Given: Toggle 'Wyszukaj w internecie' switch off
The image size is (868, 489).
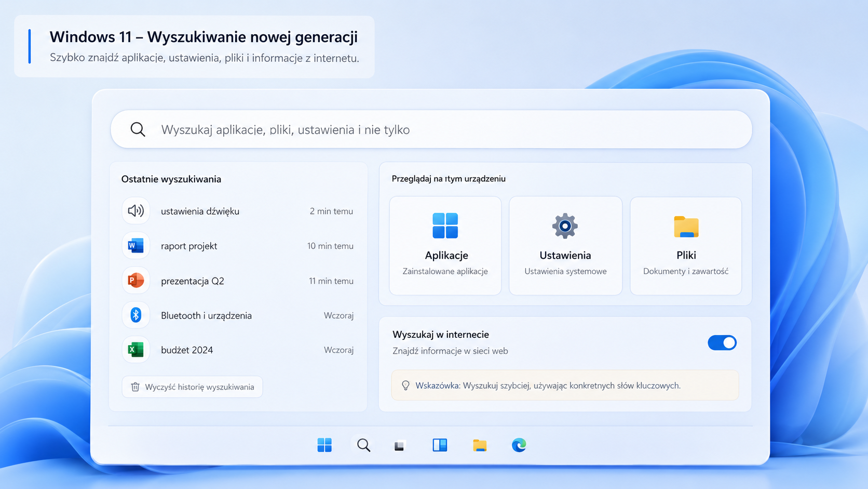Looking at the screenshot, I should pos(722,342).
